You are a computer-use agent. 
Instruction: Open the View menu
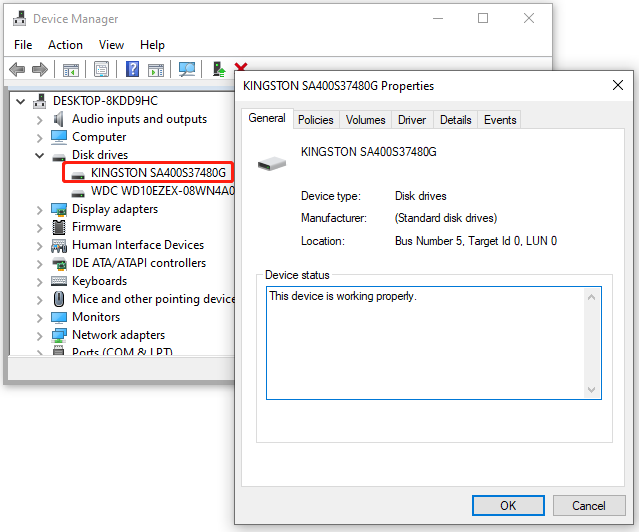tap(111, 45)
